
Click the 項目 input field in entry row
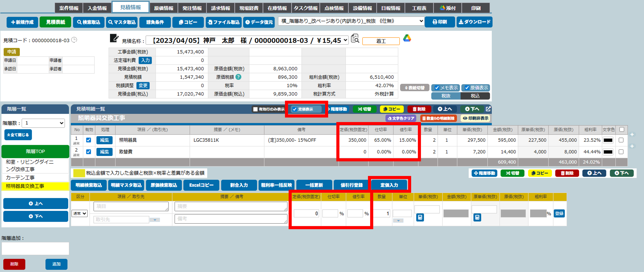click(x=131, y=206)
